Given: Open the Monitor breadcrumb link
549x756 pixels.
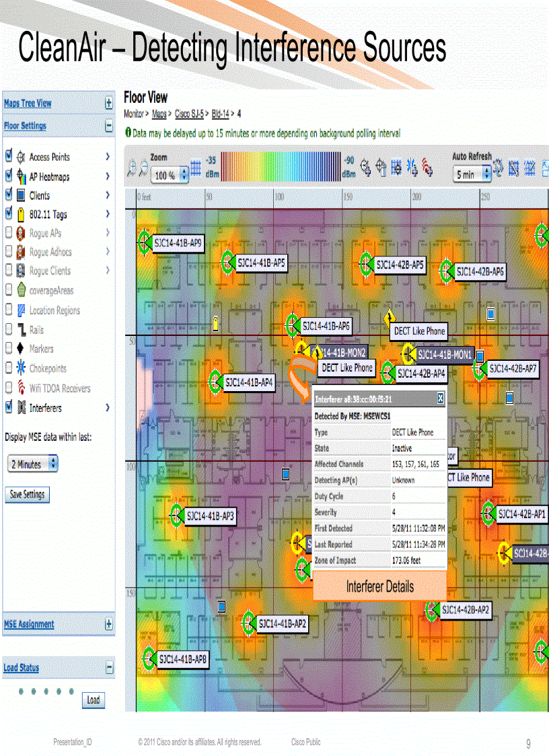Looking at the screenshot, I should (133, 114).
